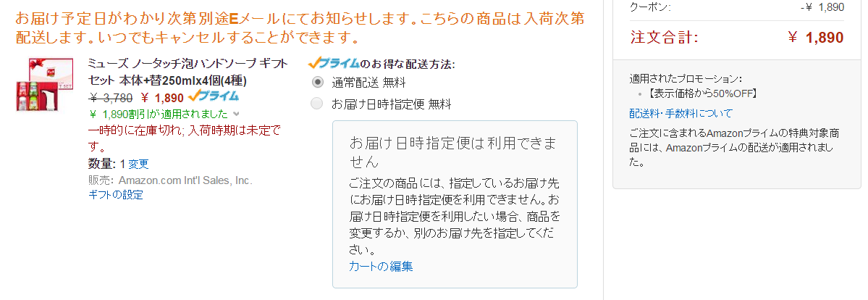The height and width of the screenshot is (300, 868).
Task: Click the Muse hand soap gift set thumbnail
Action: [x=44, y=84]
